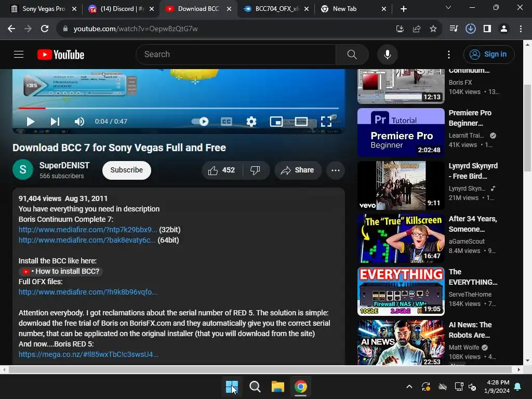The height and width of the screenshot is (399, 532).
Task: Switch to miniplayer mode
Action: coord(276,122)
